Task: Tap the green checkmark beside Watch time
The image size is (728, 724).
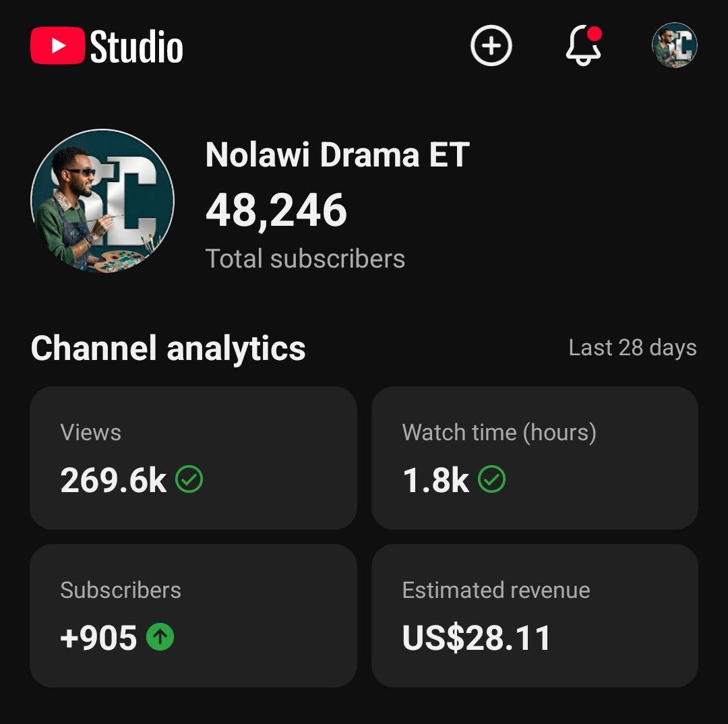Action: click(491, 479)
